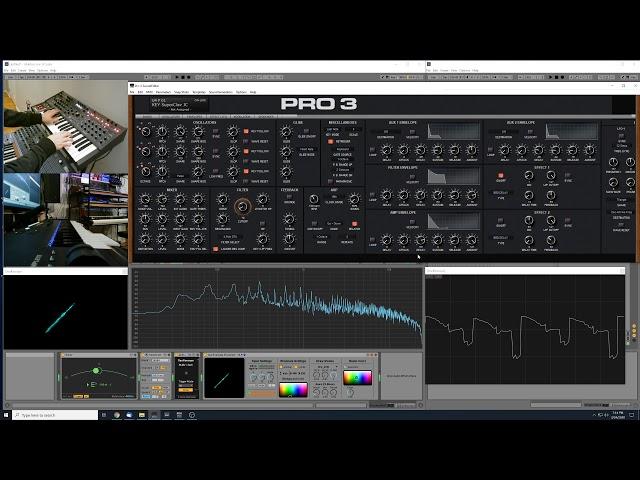Click the overhead synth webcam view
Image resolution: width=640 pixels, height=480 pixels.
tap(66, 126)
